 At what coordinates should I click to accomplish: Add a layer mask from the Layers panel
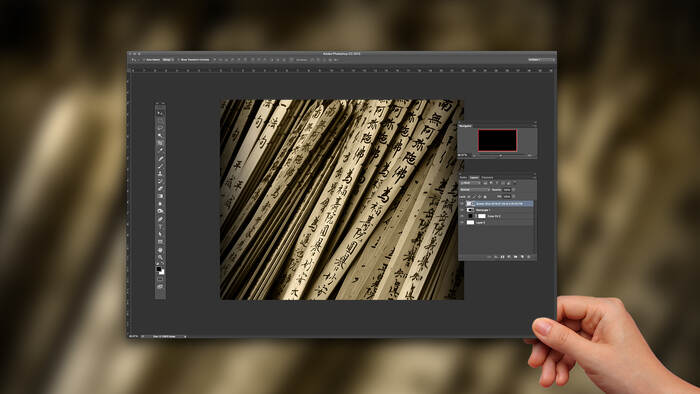[502, 257]
